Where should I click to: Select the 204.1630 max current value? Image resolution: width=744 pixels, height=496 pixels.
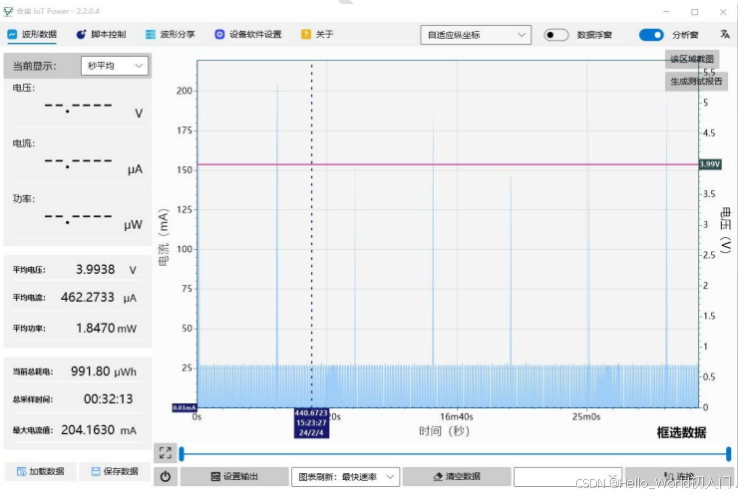[88, 430]
